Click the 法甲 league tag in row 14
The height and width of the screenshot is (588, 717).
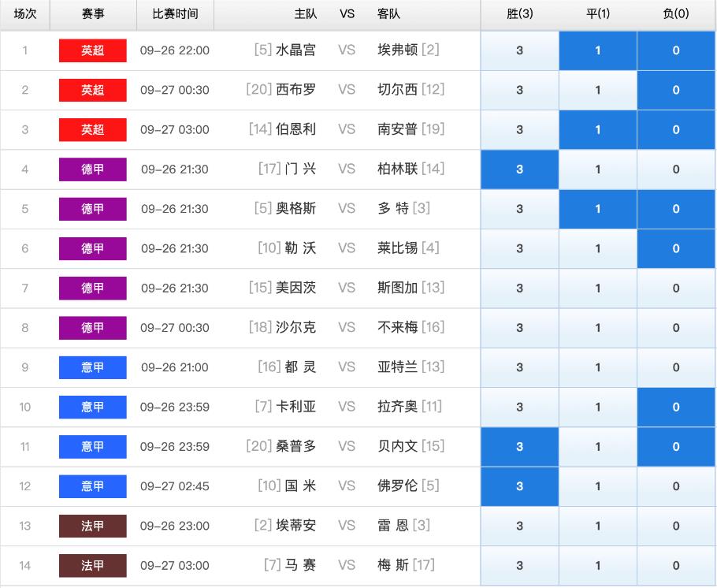coord(93,566)
